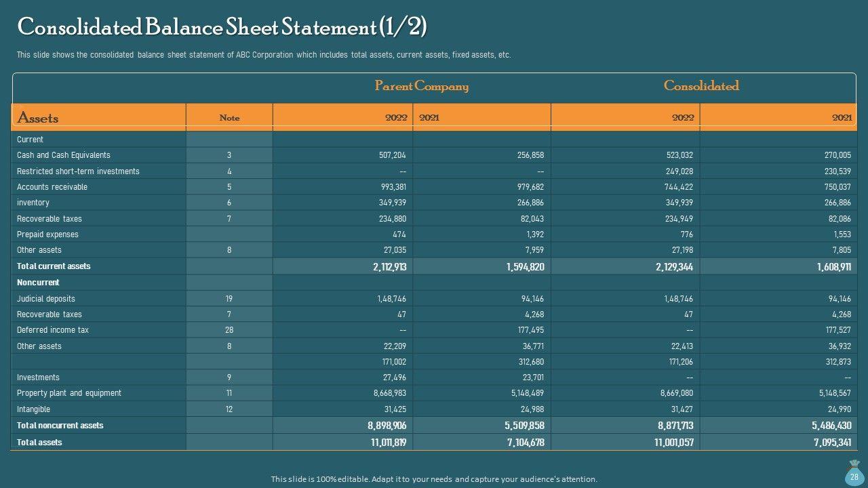This screenshot has height=488, width=868.
Task: Click the Parent Company column group header
Action: coord(421,86)
